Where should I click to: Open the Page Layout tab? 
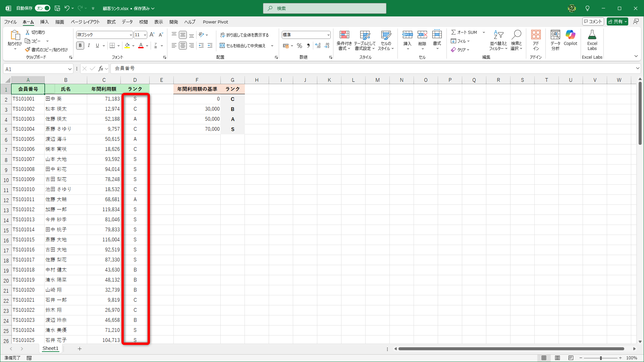pyautogui.click(x=85, y=22)
